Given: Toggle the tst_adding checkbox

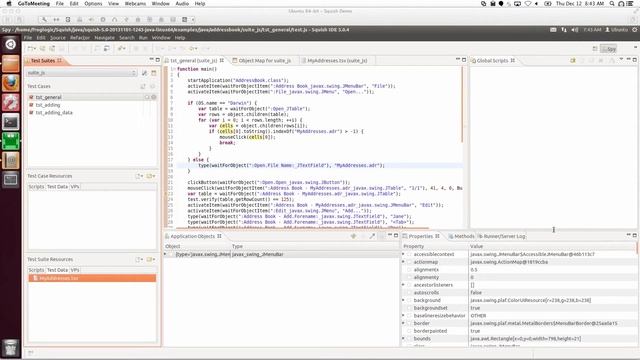Looking at the screenshot, I should click(x=31, y=105).
